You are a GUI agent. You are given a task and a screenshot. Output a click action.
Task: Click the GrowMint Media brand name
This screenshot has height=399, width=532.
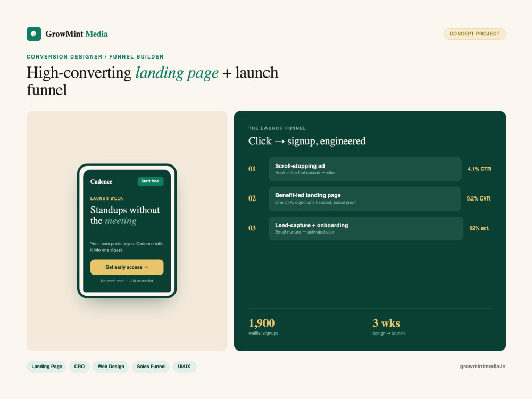[x=77, y=34]
